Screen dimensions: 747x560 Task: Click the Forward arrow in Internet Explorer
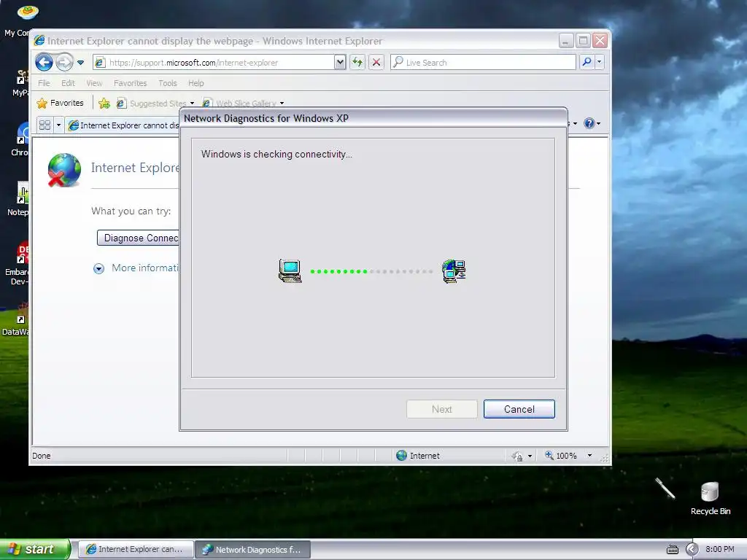(x=64, y=62)
